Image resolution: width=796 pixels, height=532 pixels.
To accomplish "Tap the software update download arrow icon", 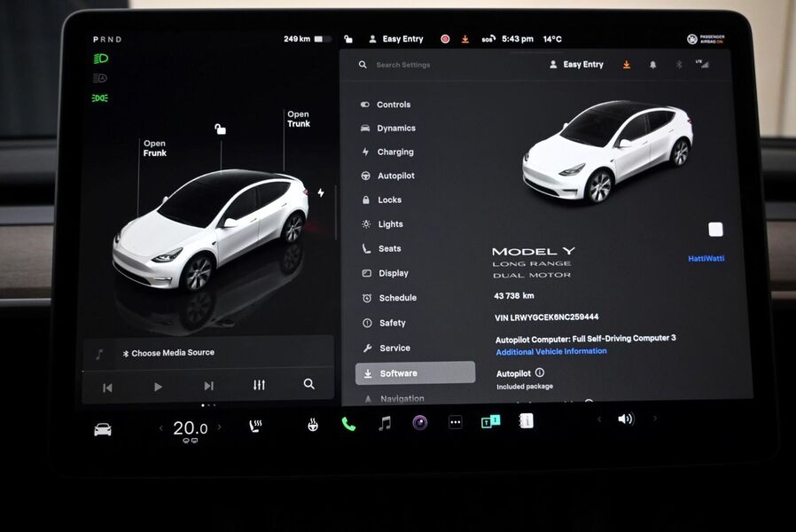I will [626, 65].
